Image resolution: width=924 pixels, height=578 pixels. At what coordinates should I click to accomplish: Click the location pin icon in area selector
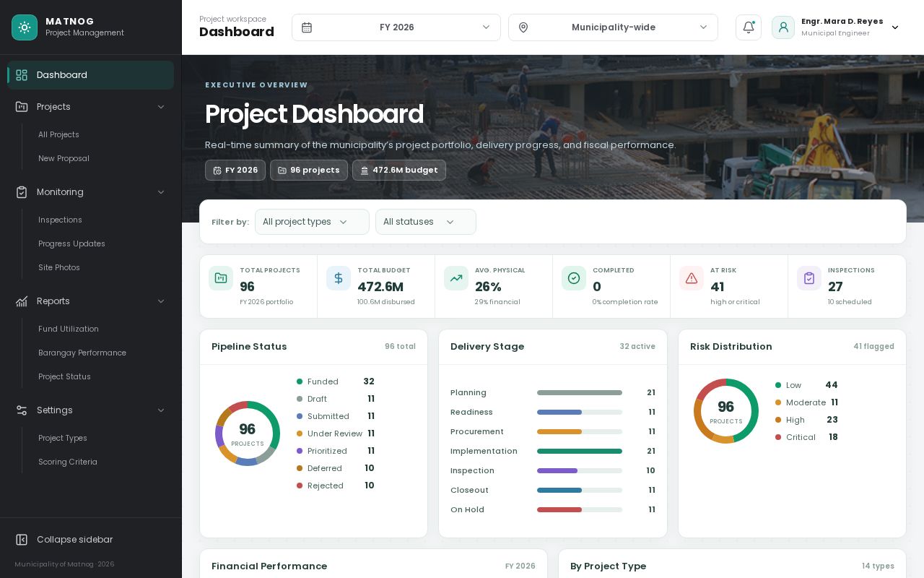(523, 27)
